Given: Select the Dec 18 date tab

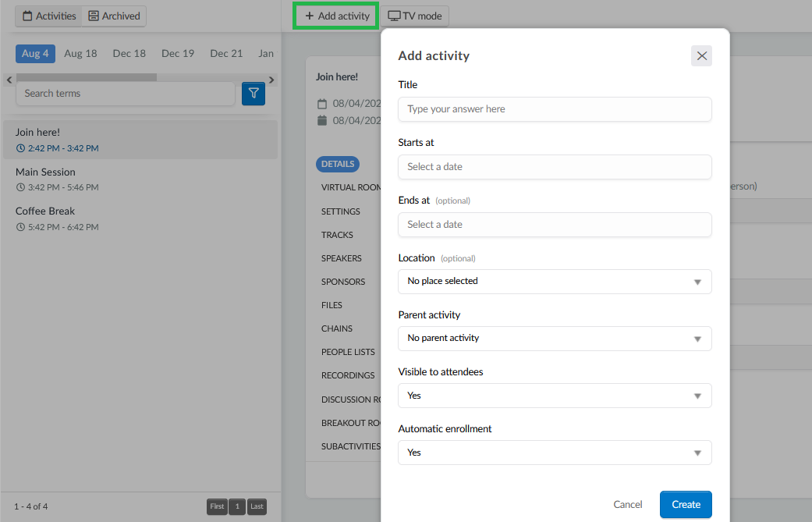Looking at the screenshot, I should coord(129,54).
